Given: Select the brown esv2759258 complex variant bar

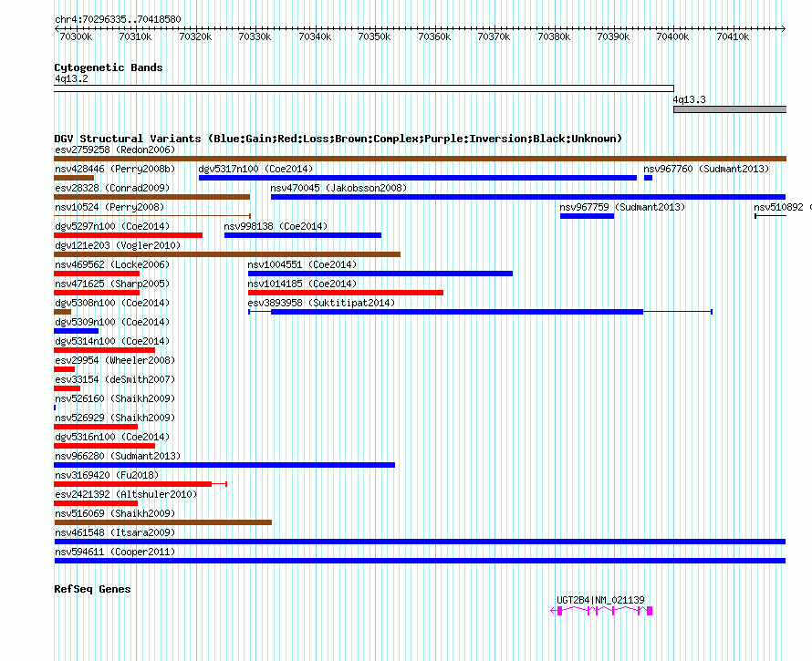Looking at the screenshot, I should [420, 159].
